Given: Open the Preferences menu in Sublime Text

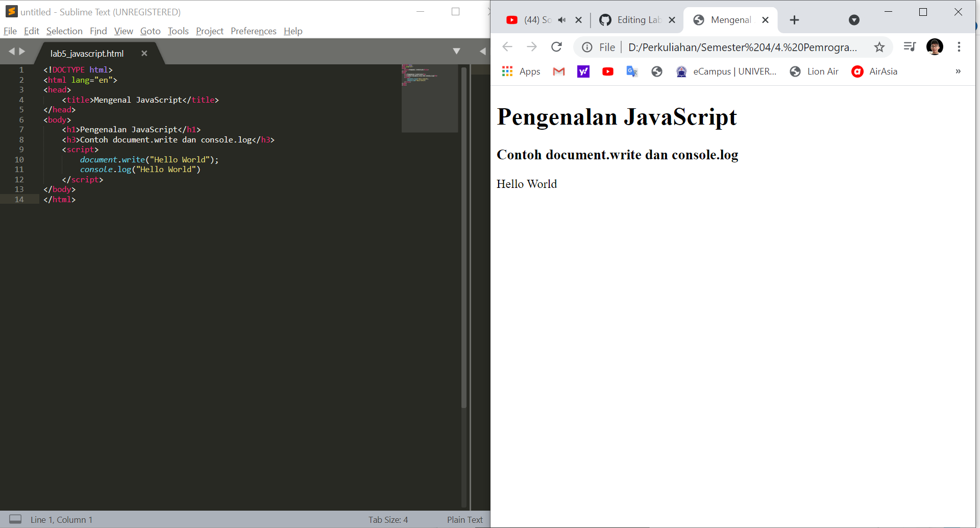Looking at the screenshot, I should click(x=253, y=31).
